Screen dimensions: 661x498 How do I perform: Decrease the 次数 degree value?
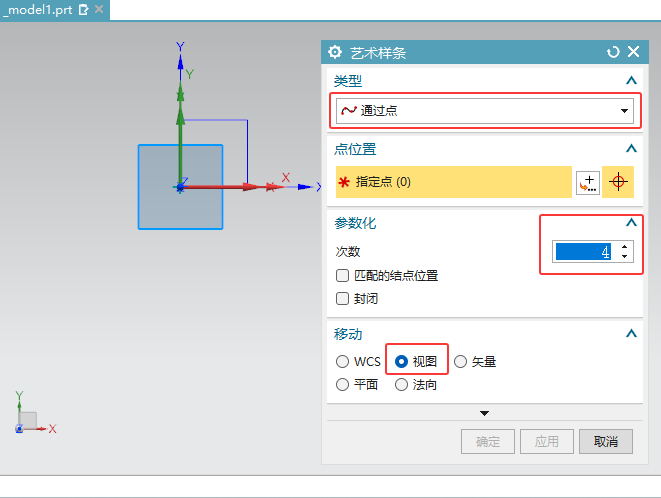pyautogui.click(x=624, y=256)
